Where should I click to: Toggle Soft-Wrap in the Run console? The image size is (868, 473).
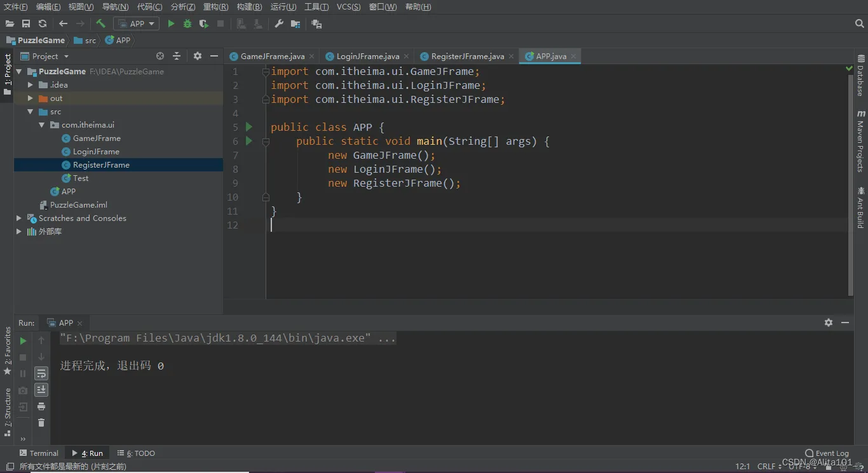coord(41,373)
